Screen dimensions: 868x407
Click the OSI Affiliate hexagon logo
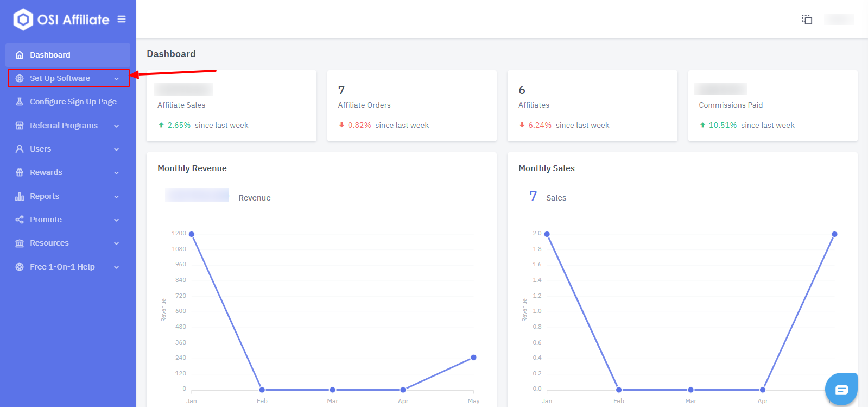click(x=23, y=20)
